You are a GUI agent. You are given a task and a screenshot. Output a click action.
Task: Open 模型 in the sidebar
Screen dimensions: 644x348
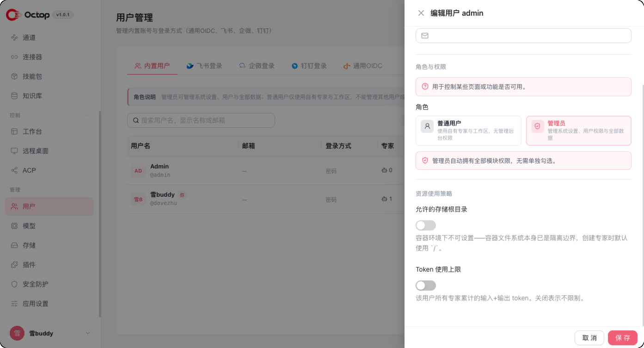click(49, 226)
